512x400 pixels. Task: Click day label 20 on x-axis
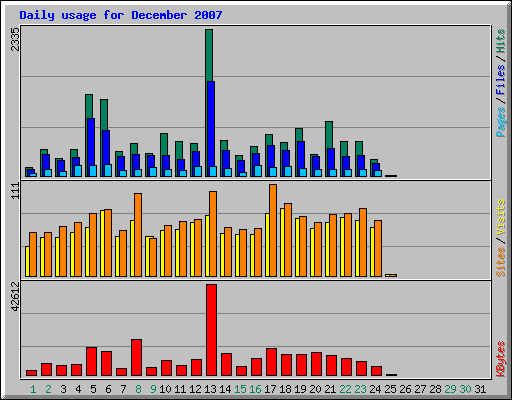[315, 389]
